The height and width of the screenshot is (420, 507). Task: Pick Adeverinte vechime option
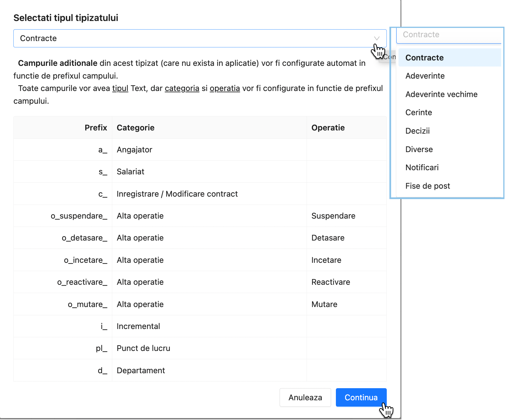coord(449,94)
